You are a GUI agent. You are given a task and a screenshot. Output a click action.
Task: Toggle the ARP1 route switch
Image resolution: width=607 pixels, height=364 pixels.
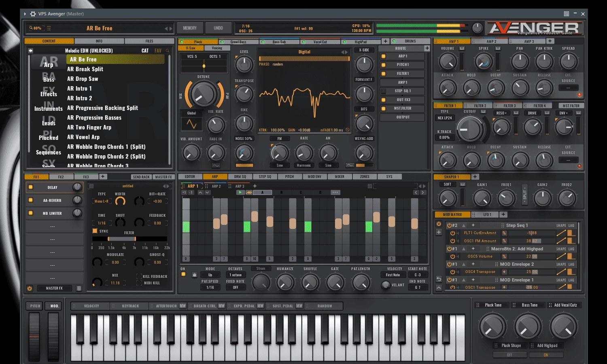coord(383,56)
